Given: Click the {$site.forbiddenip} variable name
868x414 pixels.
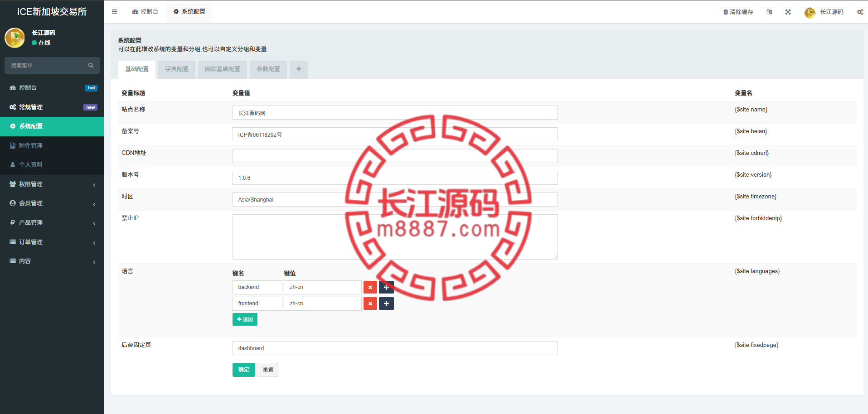Looking at the screenshot, I should click(758, 218).
